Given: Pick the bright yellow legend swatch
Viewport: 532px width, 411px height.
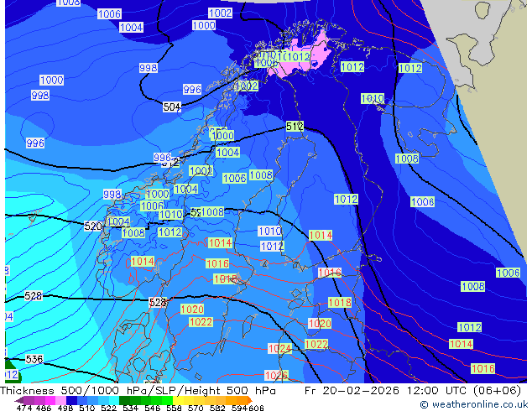Looking at the screenshot, I should [178, 400].
